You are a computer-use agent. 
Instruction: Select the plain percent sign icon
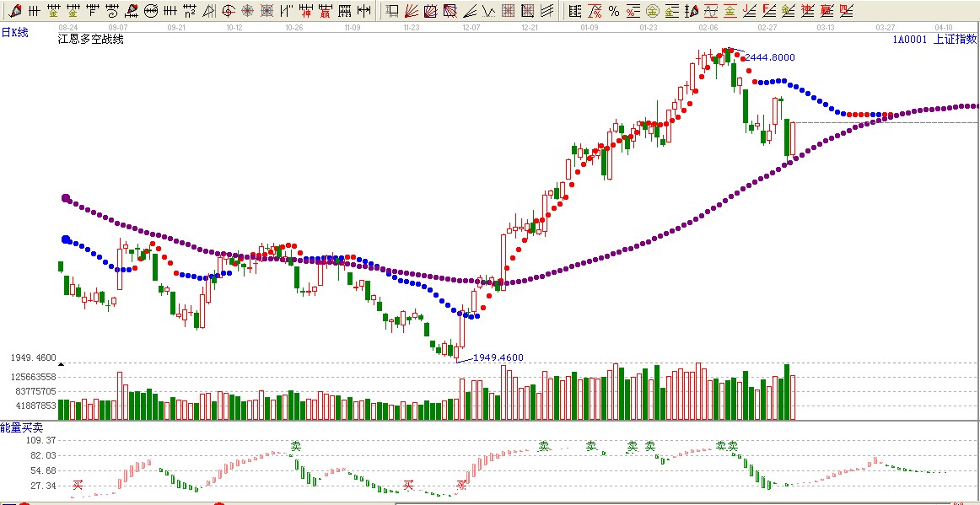pos(614,11)
